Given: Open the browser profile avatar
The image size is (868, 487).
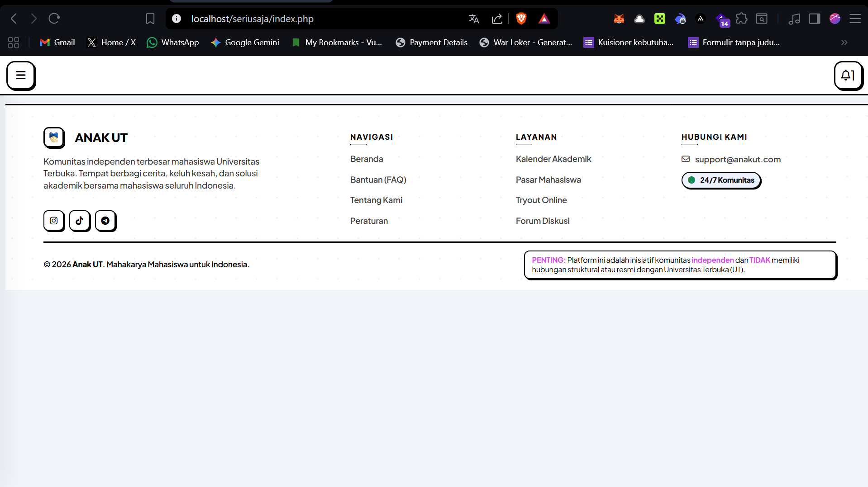Looking at the screenshot, I should point(835,19).
